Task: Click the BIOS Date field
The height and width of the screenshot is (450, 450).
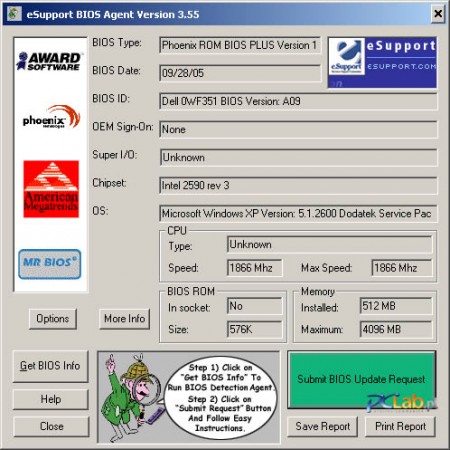Action: pos(240,73)
